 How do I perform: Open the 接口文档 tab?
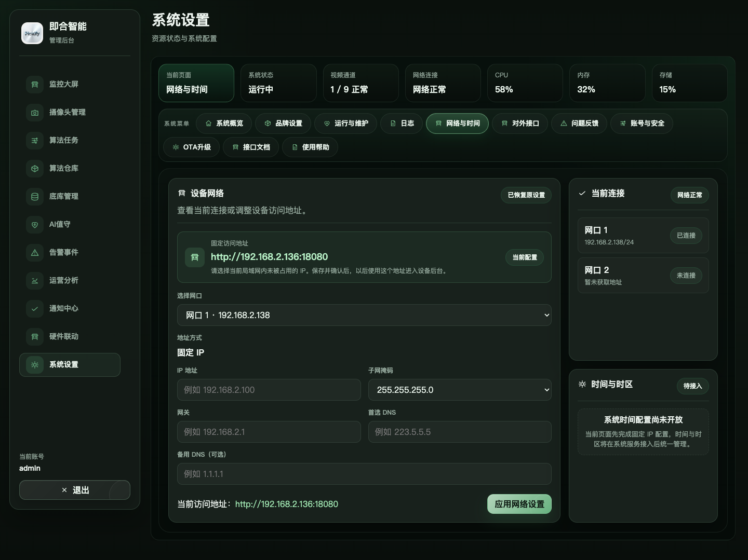[251, 147]
